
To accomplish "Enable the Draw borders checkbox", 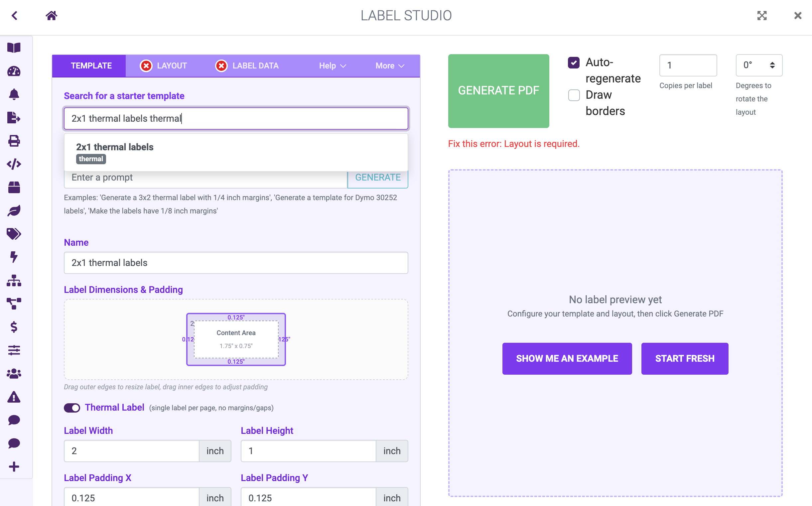I will [574, 95].
